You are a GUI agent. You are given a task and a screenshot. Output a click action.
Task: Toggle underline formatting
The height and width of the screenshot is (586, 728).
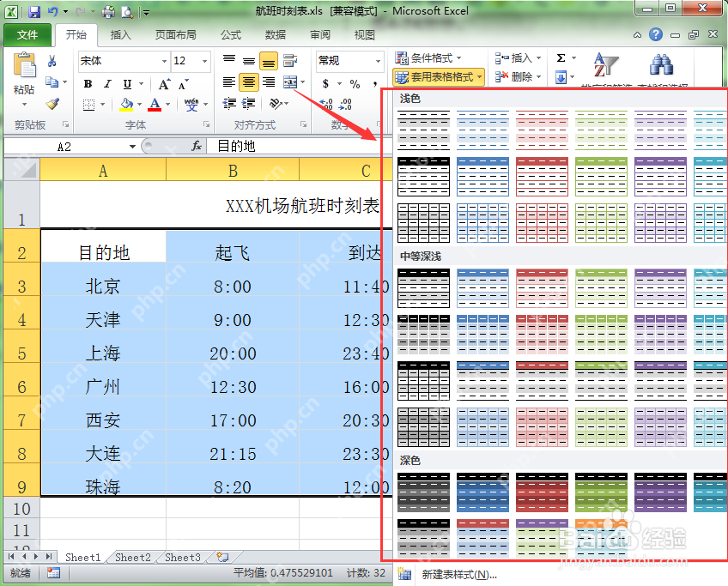pyautogui.click(x=127, y=84)
